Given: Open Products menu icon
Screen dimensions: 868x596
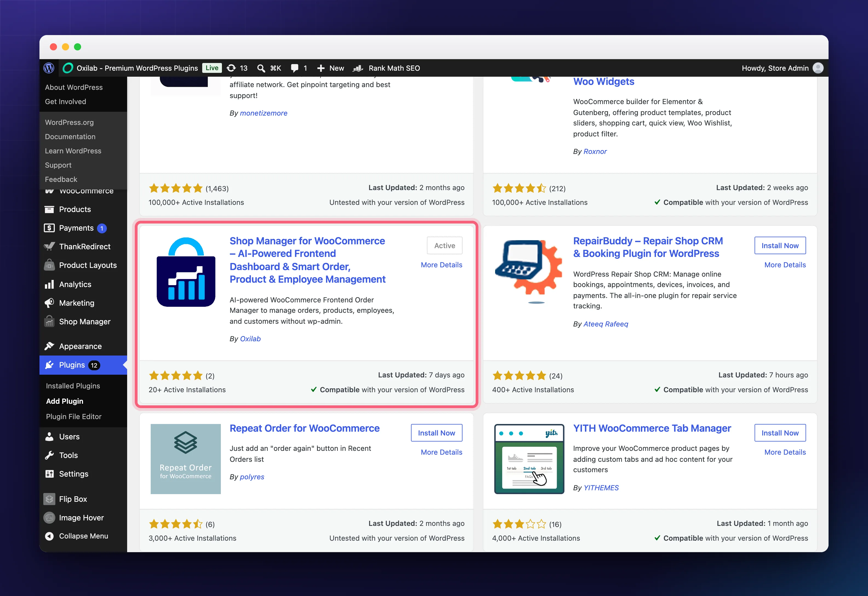Looking at the screenshot, I should (49, 209).
